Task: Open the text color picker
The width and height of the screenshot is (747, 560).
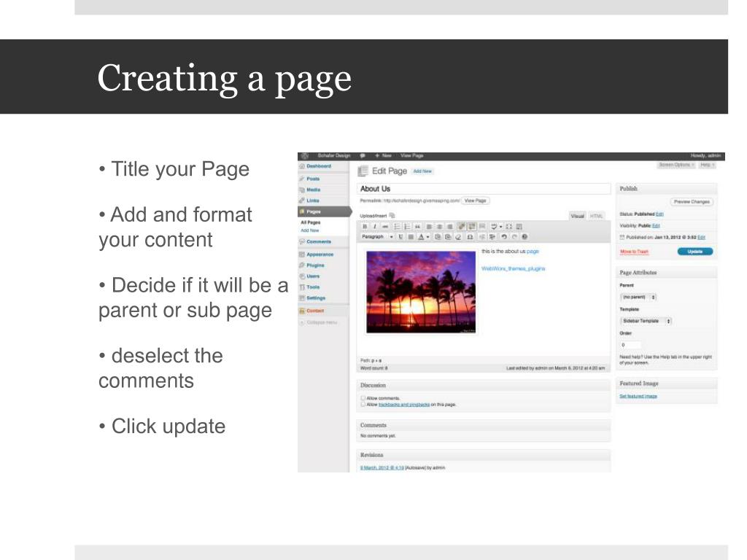Action: [x=421, y=237]
